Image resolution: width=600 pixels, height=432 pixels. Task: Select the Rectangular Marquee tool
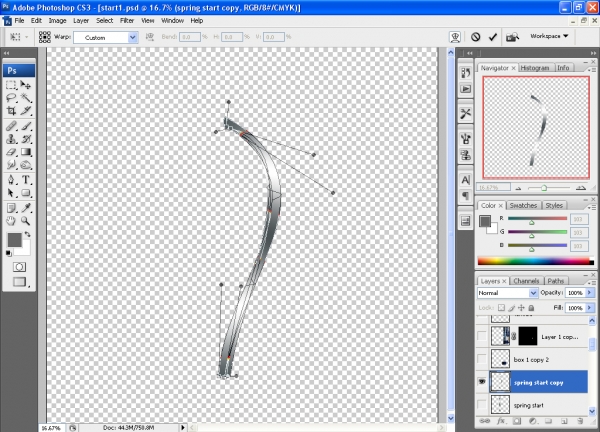(x=11, y=85)
